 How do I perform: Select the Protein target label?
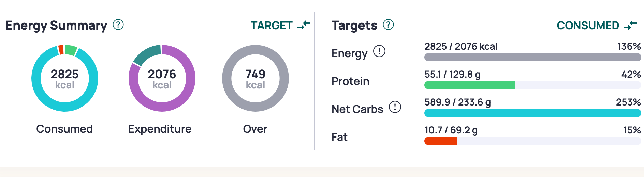(x=350, y=81)
